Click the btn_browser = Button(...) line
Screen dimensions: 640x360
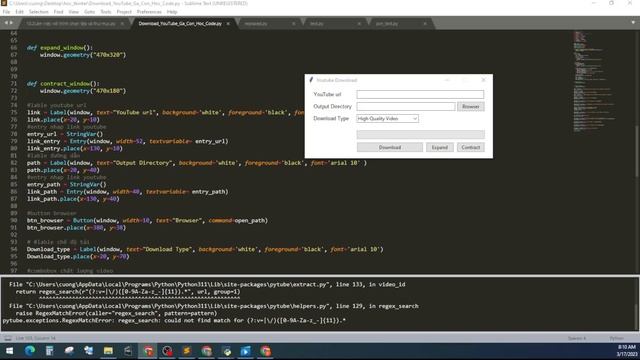[x=147, y=220]
